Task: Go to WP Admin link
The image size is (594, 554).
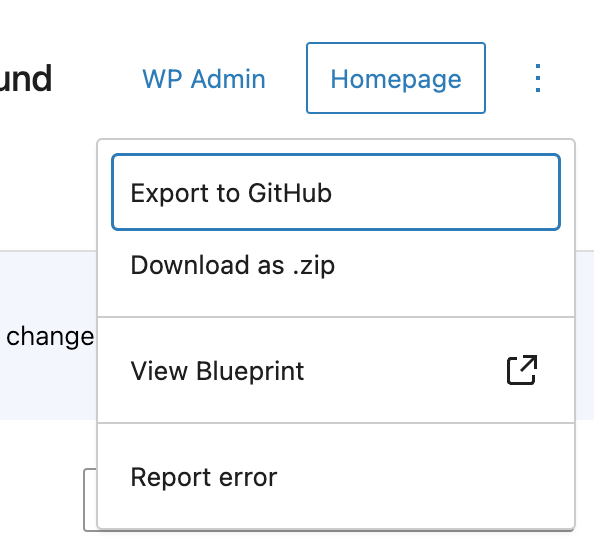Action: 204,79
